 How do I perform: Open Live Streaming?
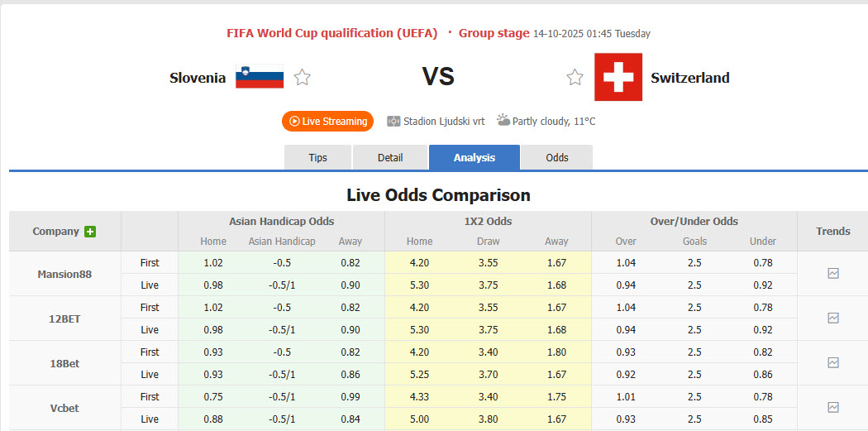pos(327,122)
